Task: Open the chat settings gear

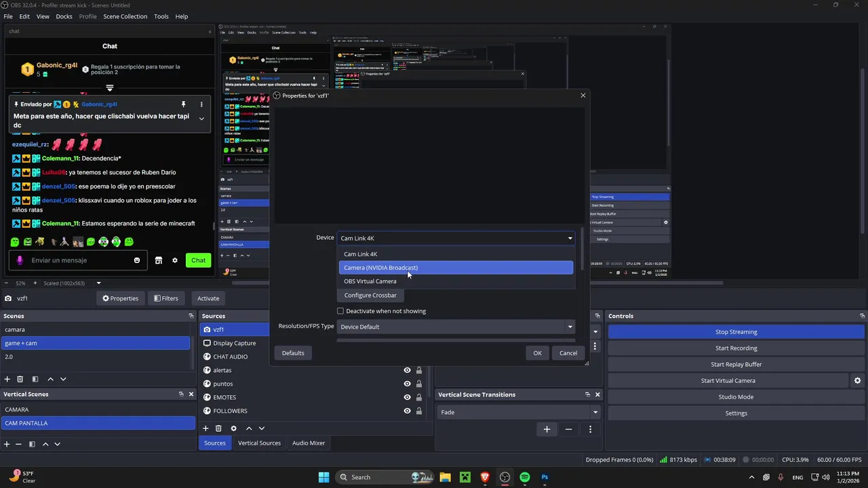Action: (x=174, y=260)
